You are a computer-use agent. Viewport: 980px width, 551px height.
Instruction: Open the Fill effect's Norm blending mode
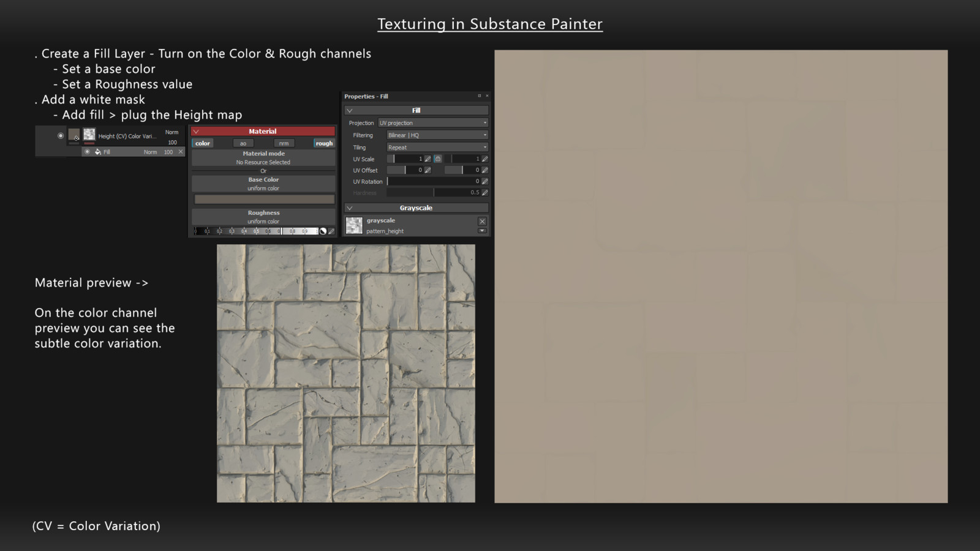pyautogui.click(x=150, y=152)
